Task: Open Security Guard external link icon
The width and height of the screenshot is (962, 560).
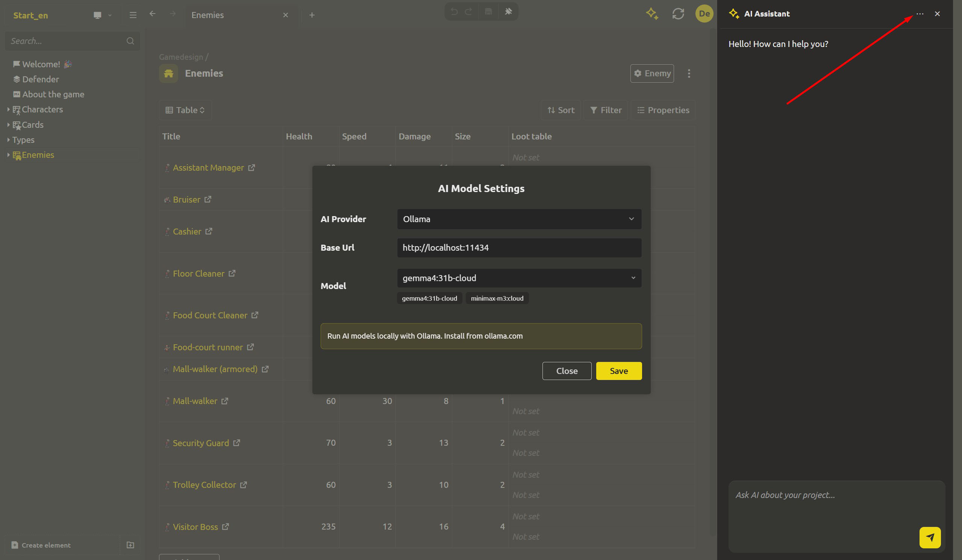Action: pos(236,443)
